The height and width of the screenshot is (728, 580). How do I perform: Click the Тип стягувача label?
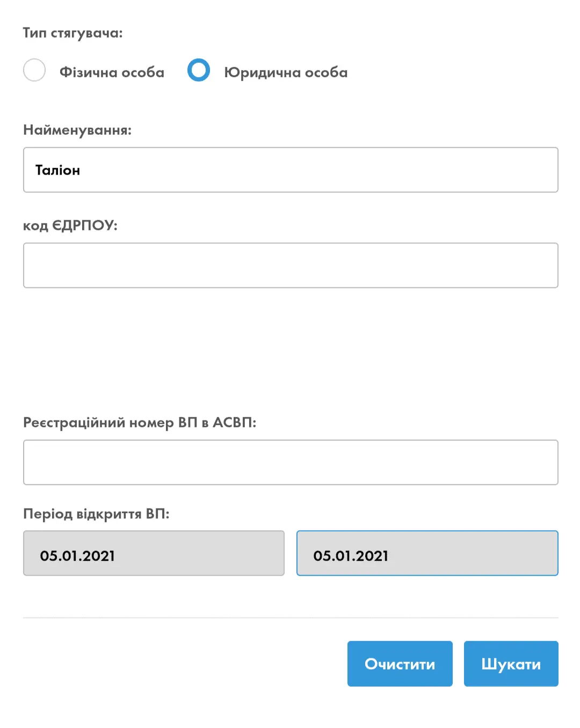click(73, 33)
